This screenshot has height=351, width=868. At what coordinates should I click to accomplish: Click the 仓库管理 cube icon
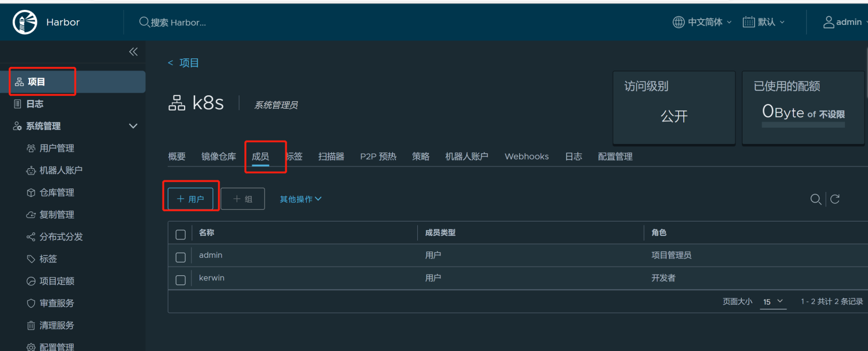click(x=31, y=193)
